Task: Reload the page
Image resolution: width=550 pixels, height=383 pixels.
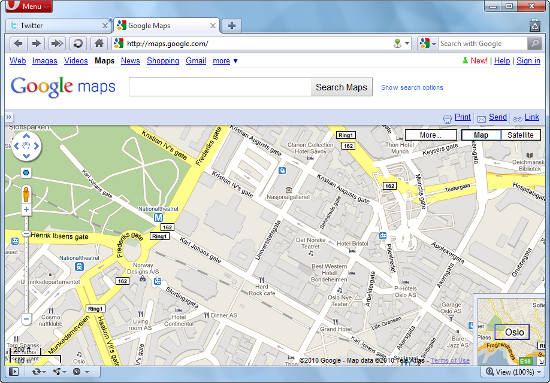Action: point(78,43)
